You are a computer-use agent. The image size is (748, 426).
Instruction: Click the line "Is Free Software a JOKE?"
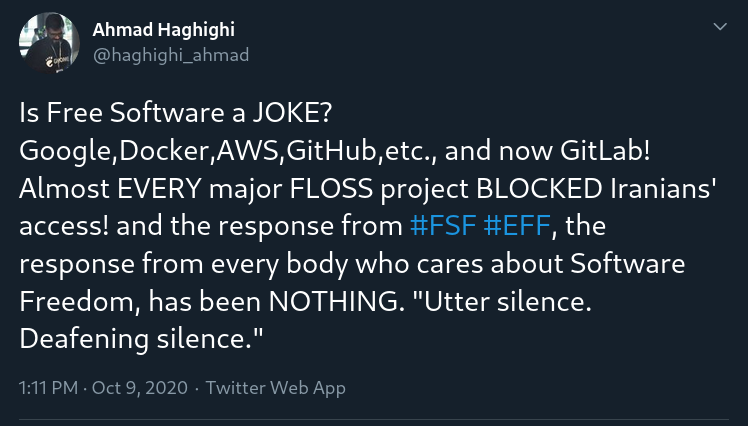pos(175,113)
